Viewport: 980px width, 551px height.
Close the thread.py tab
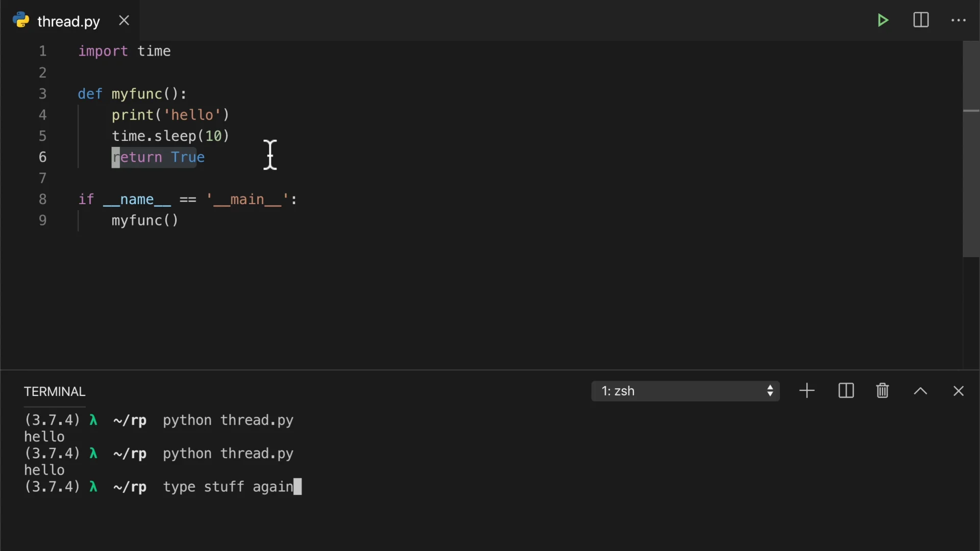tap(124, 20)
